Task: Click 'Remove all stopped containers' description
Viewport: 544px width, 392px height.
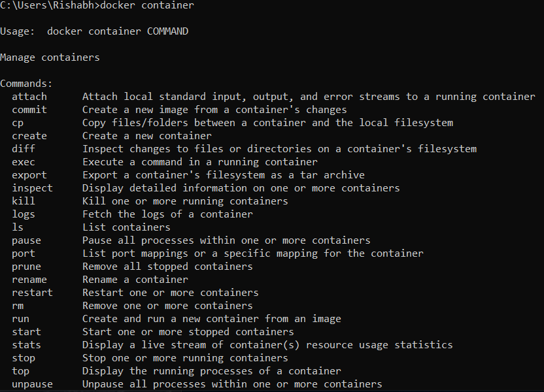Action: (167, 267)
